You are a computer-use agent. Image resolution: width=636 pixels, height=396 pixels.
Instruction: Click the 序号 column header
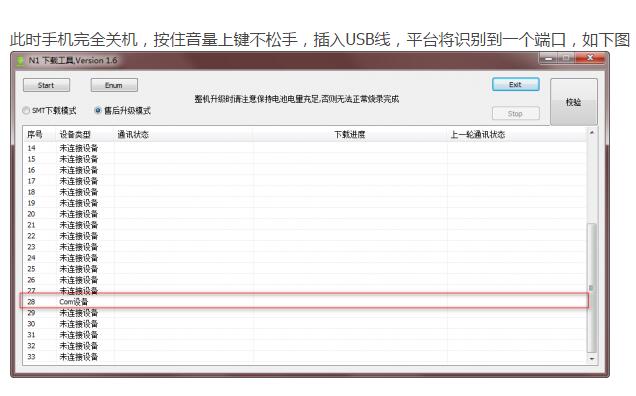pyautogui.click(x=39, y=134)
